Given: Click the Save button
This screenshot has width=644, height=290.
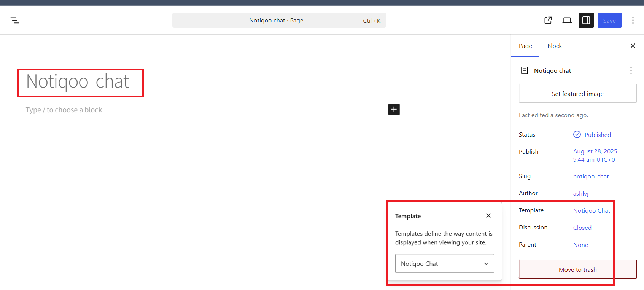Looking at the screenshot, I should [x=609, y=21].
